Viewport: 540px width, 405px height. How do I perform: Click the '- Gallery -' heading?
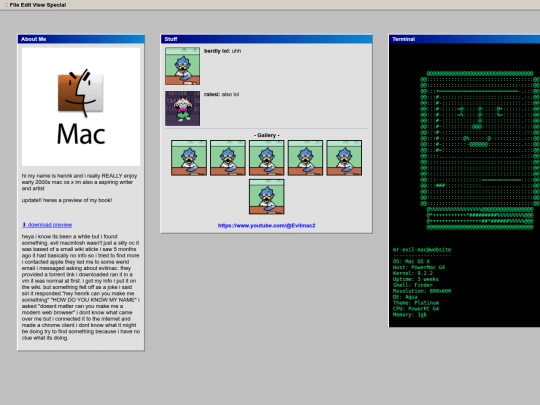[x=267, y=135]
